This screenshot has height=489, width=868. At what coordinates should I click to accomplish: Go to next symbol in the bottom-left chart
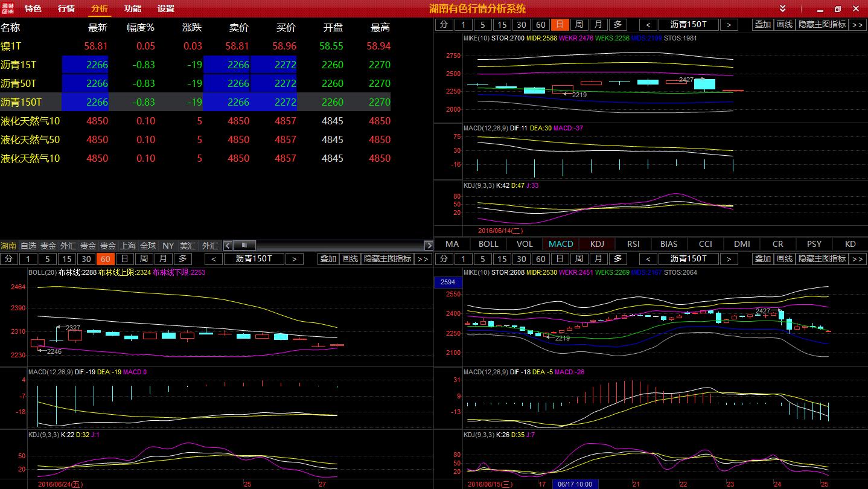294,259
